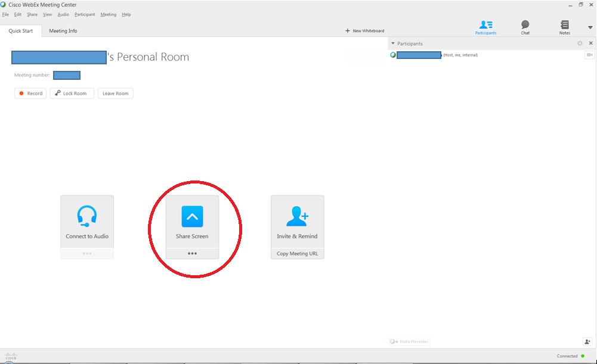
Task: Click the 'Connected' status text
Action: click(x=567, y=356)
